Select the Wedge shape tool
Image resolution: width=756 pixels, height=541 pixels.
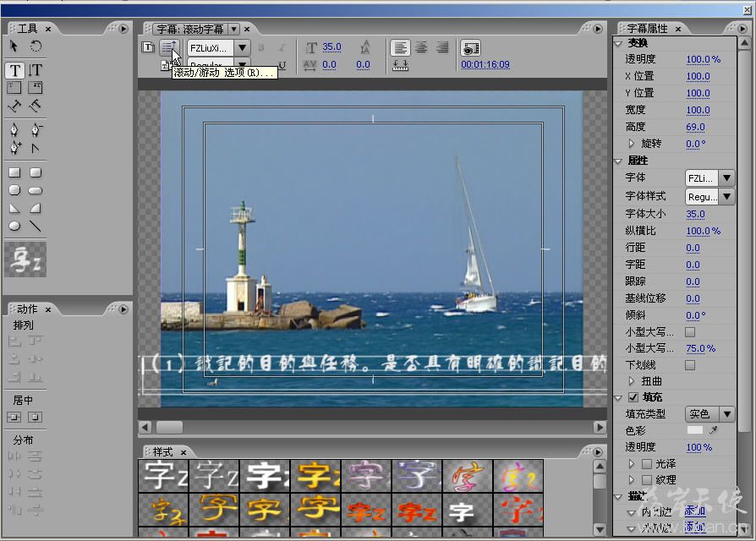point(14,208)
